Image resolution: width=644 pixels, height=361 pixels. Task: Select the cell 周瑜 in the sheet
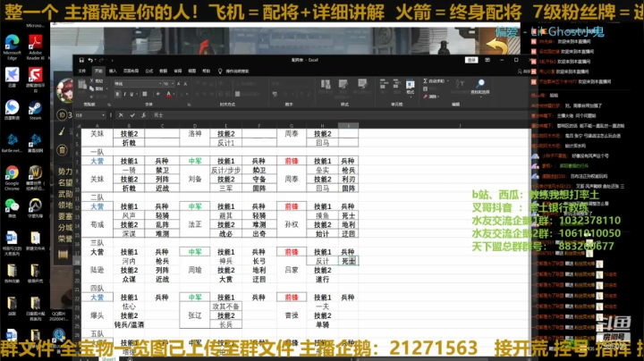[195, 270]
